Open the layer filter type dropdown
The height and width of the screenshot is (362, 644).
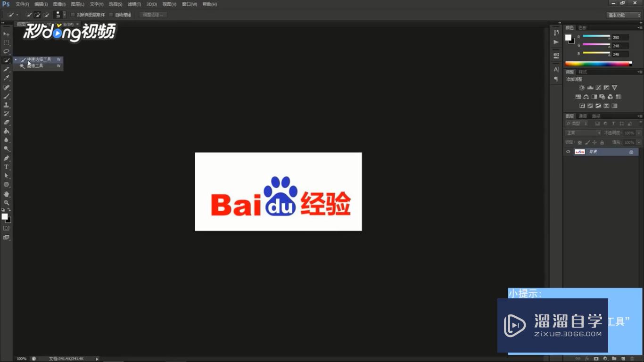(x=577, y=124)
